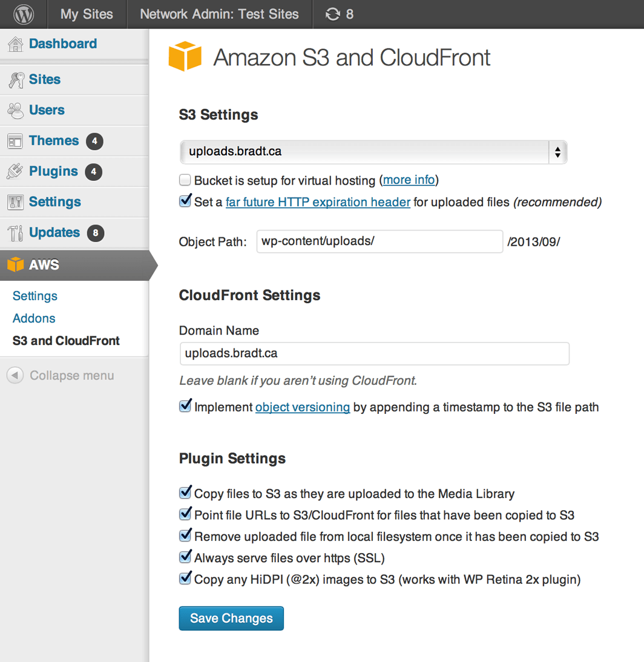Screen dimensions: 644x662
Task: Uncheck far future HTTP expiration header option
Action: coord(185,201)
